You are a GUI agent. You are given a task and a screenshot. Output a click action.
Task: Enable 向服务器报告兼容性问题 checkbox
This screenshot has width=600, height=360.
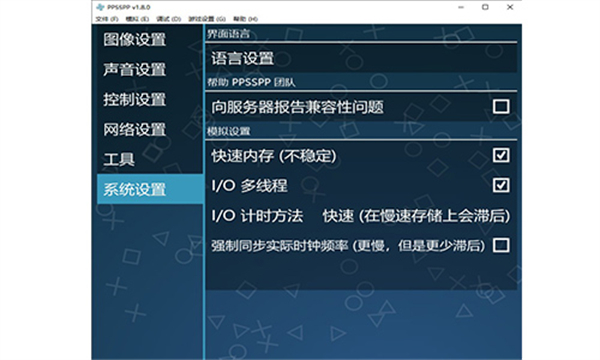[x=501, y=106]
